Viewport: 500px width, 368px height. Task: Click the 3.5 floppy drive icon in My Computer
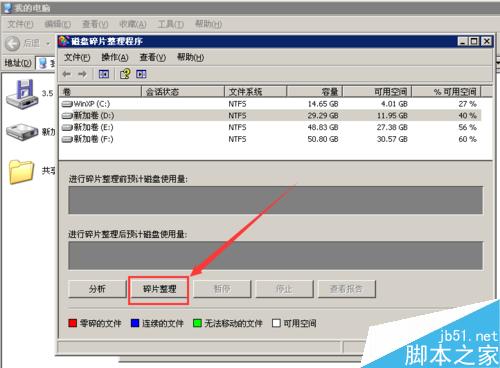coord(22,94)
